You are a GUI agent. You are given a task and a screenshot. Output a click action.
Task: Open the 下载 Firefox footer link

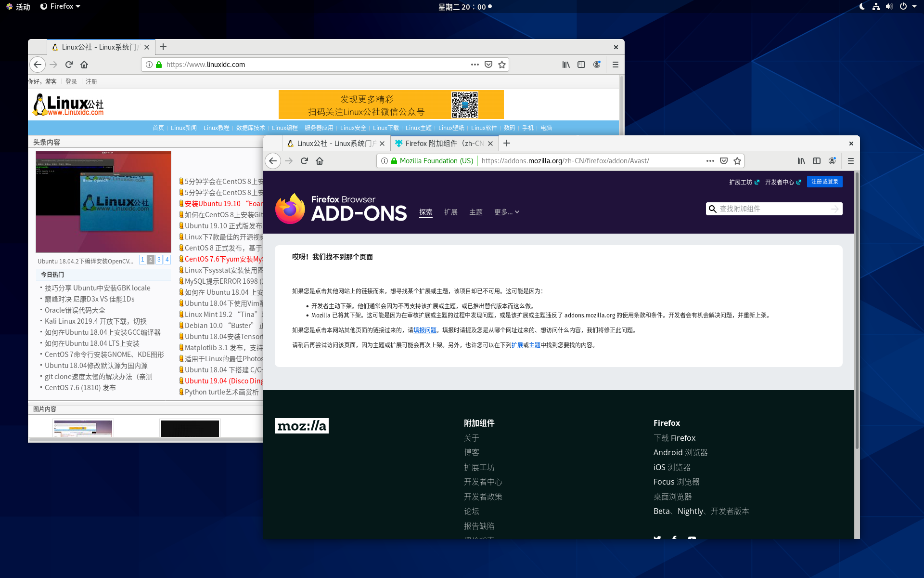[674, 438]
